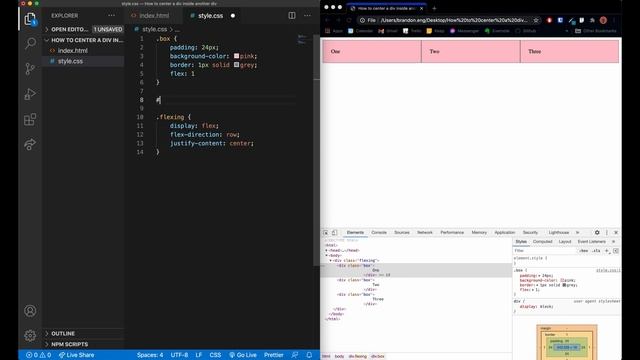The image size is (640, 360).
Task: Open the browser extensions puzzle icon
Action: click(592, 20)
